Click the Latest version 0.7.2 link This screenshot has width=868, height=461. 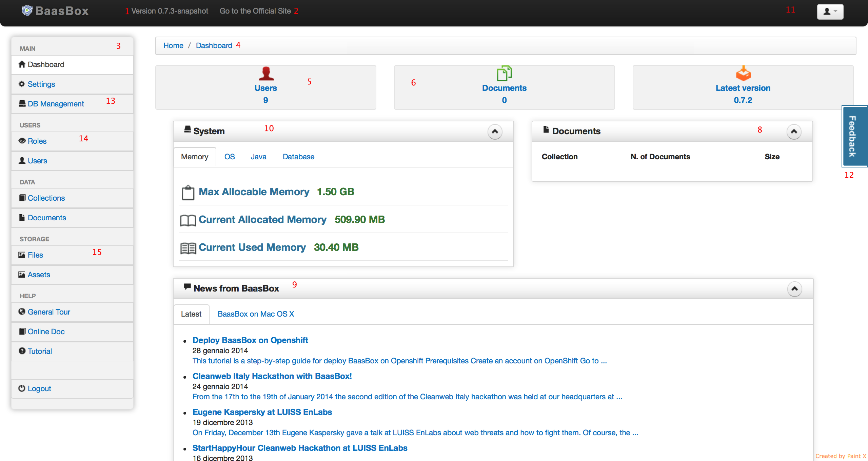pos(743,100)
